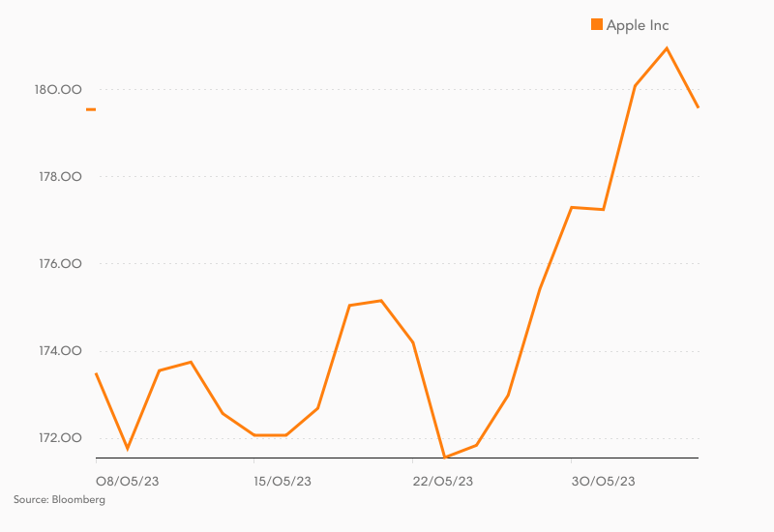Click the small orange dash below 180.00 label
This screenshot has width=774, height=532.
[x=91, y=109]
